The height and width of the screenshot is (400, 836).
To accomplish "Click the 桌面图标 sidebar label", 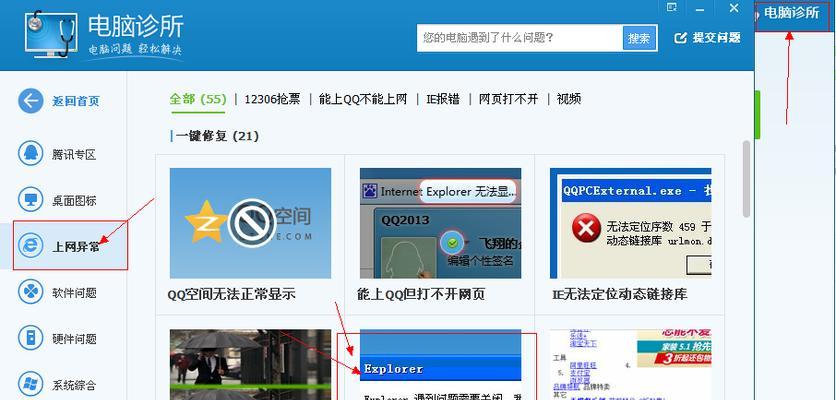I will 74,201.
